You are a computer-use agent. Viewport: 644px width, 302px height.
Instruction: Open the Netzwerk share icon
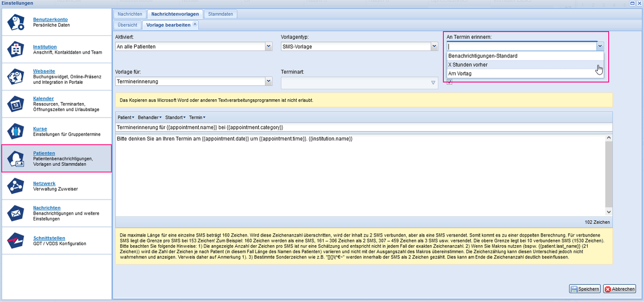click(16, 186)
